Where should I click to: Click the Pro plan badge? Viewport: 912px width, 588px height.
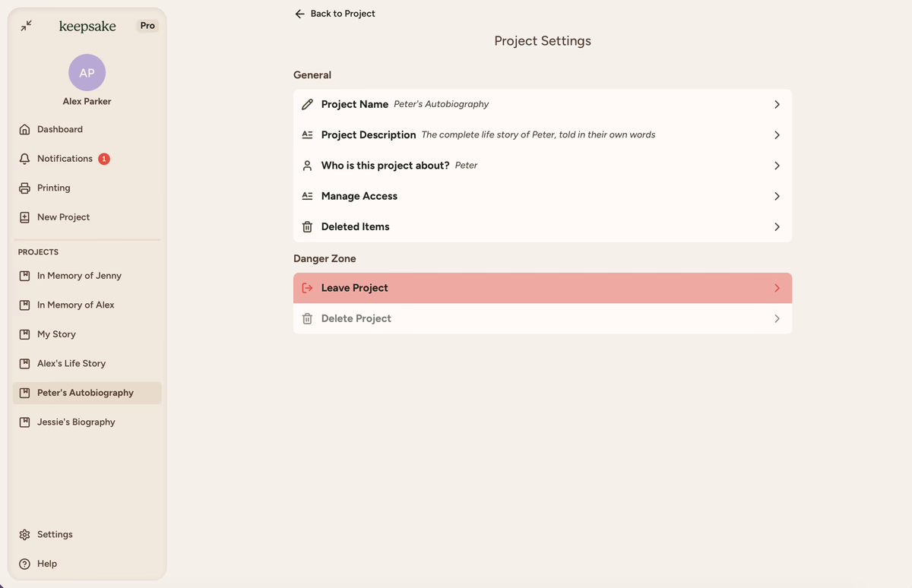pos(147,26)
